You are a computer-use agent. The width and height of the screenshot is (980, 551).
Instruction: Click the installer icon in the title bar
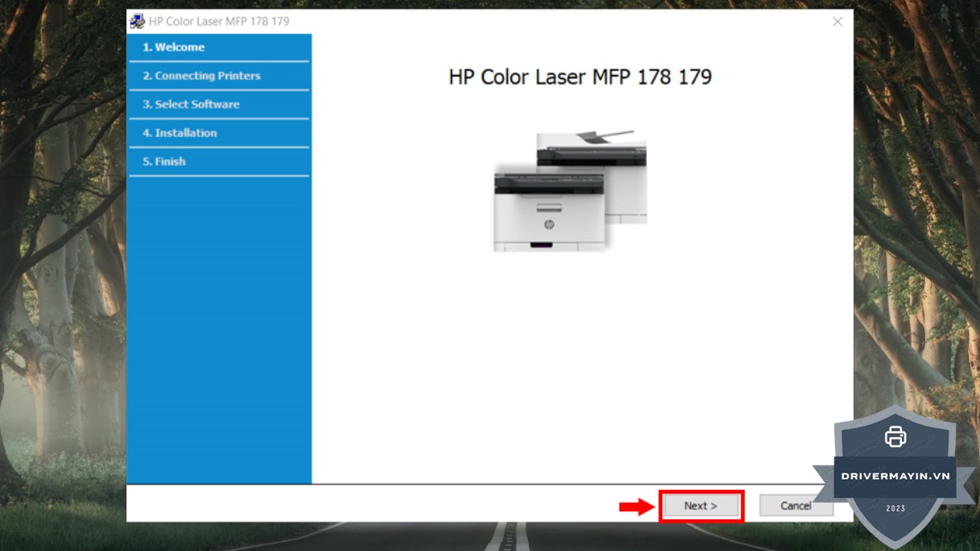[x=137, y=21]
